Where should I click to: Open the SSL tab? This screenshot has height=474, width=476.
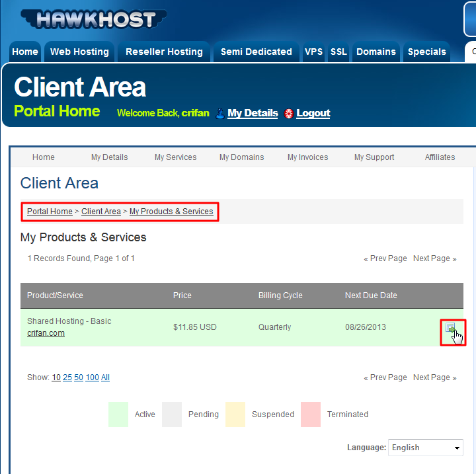(x=338, y=52)
